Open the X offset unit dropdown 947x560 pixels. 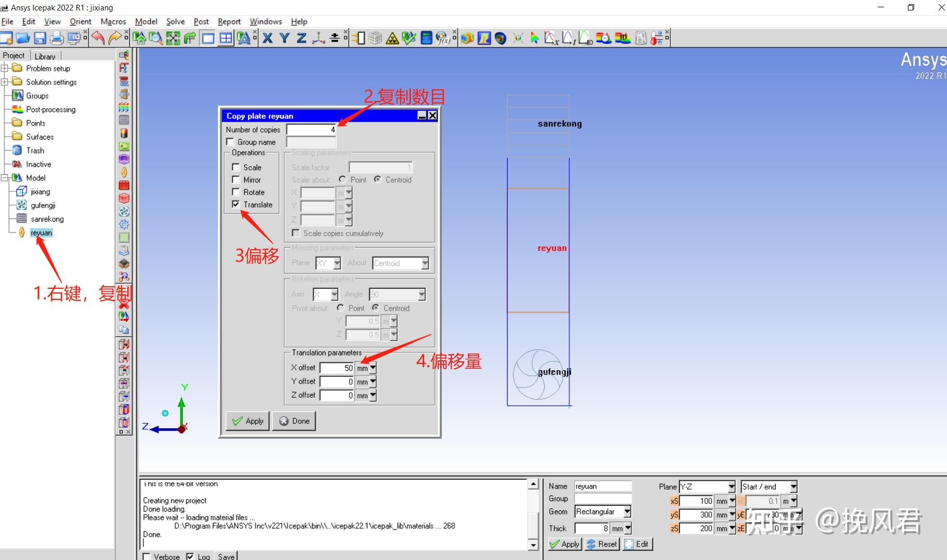[373, 368]
